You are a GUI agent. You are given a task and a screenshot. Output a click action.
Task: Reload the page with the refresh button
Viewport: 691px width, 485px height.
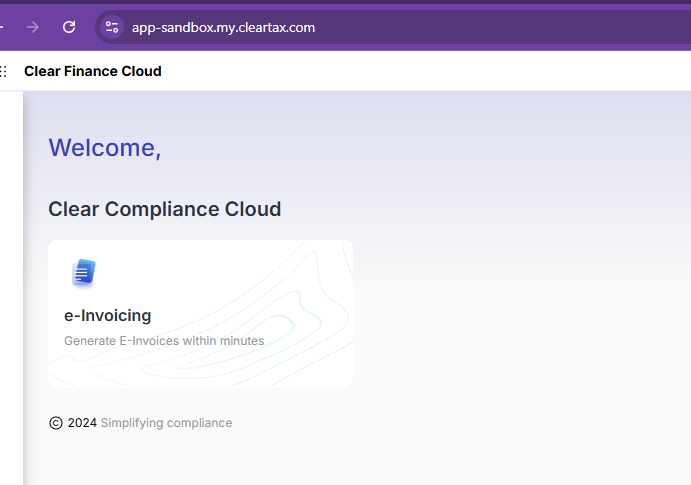[69, 27]
